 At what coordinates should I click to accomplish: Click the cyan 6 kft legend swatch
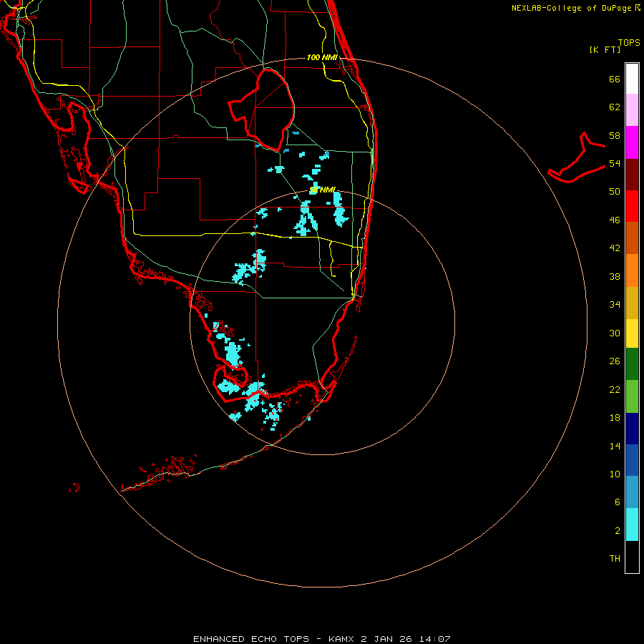coord(632,525)
